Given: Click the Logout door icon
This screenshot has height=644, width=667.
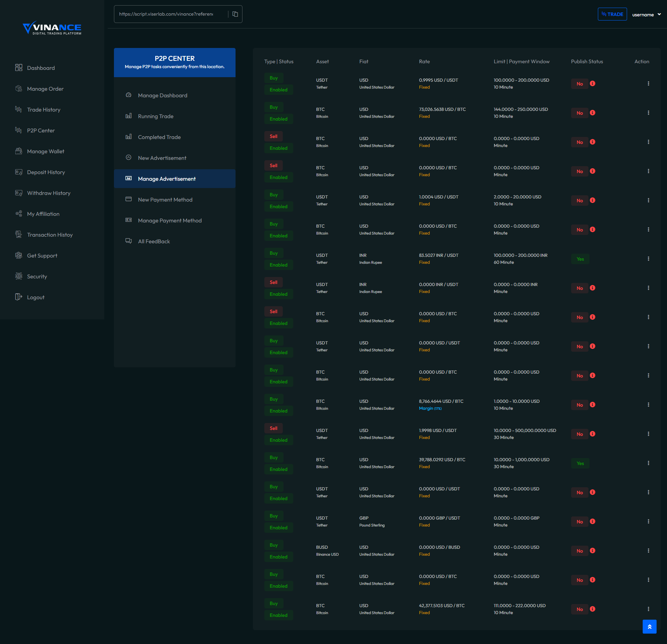Looking at the screenshot, I should click(x=19, y=297).
